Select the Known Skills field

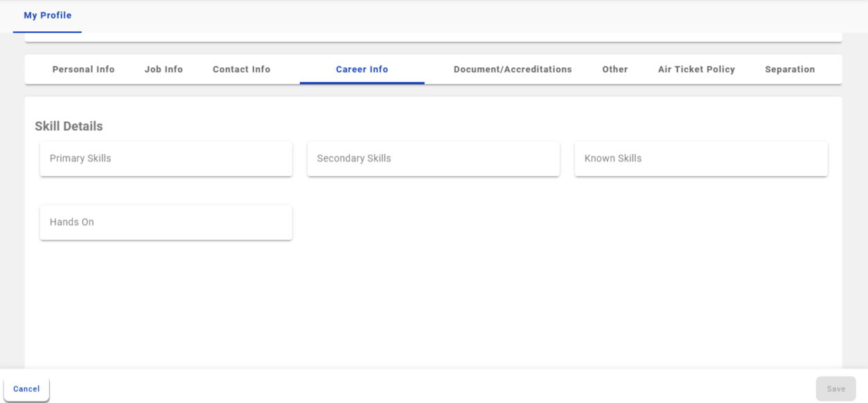[x=700, y=159]
